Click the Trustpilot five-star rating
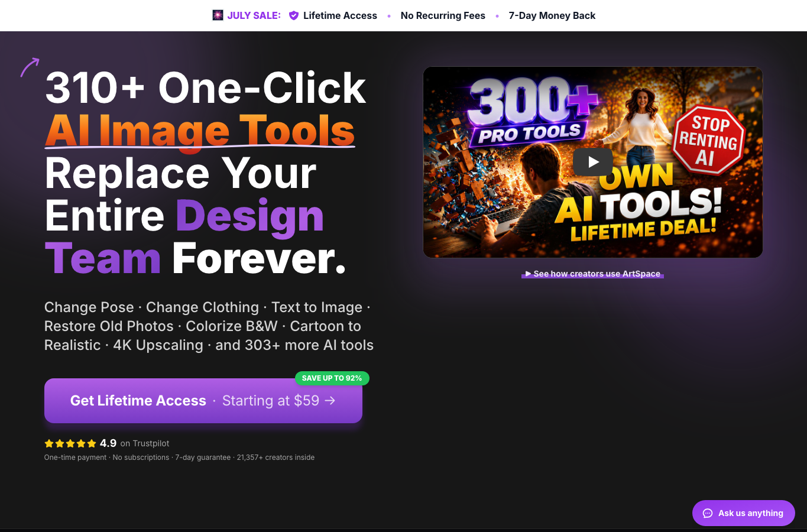Image resolution: width=807 pixels, height=532 pixels. [70, 443]
